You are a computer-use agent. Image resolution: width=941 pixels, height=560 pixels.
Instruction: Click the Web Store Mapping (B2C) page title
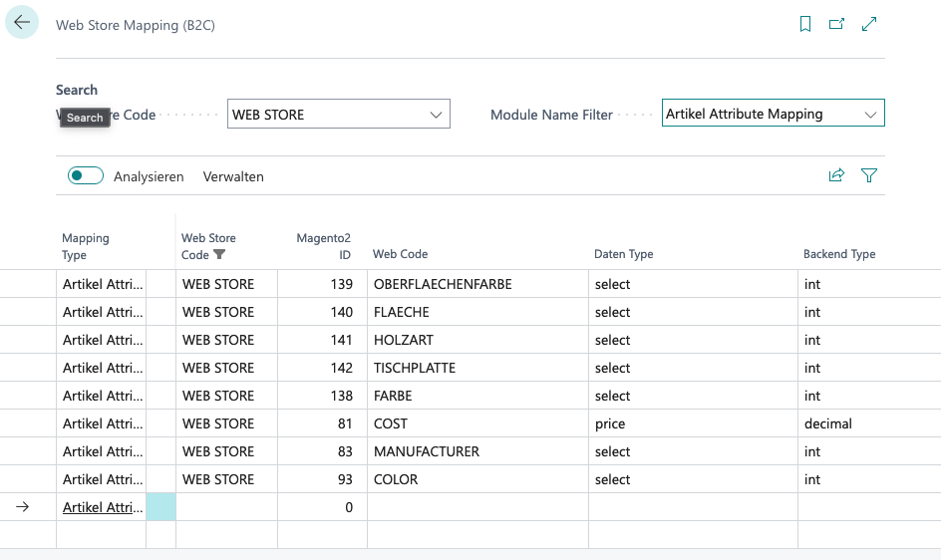136,25
